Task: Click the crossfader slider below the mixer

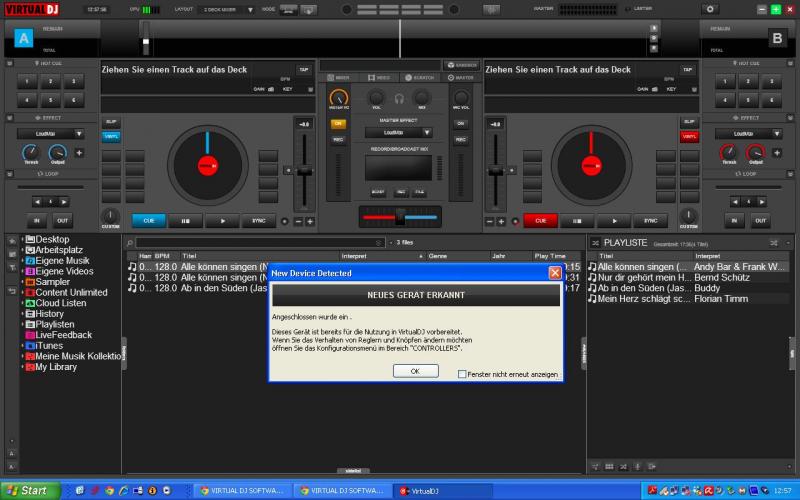Action: [399, 217]
